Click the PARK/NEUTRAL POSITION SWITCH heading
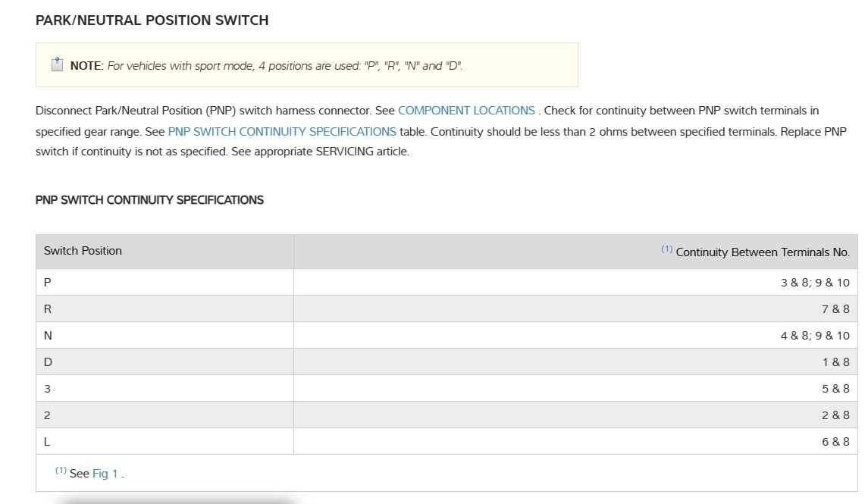This screenshot has height=504, width=868. (x=152, y=20)
